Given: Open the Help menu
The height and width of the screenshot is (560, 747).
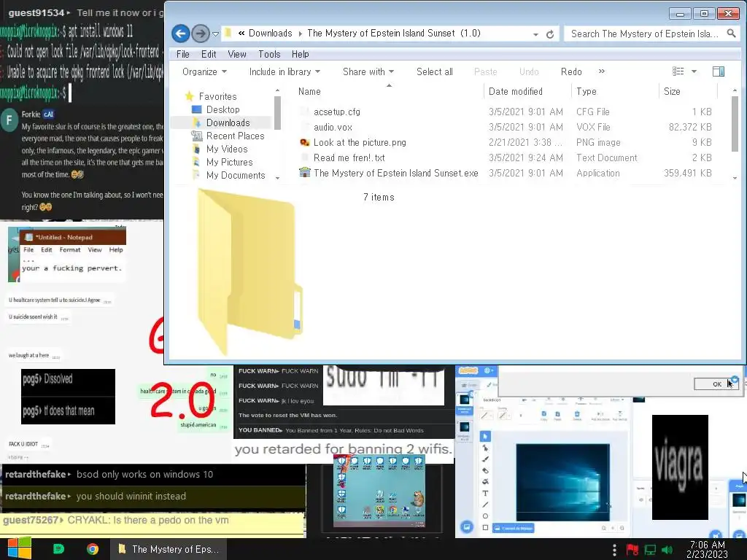Looking at the screenshot, I should click(300, 54).
